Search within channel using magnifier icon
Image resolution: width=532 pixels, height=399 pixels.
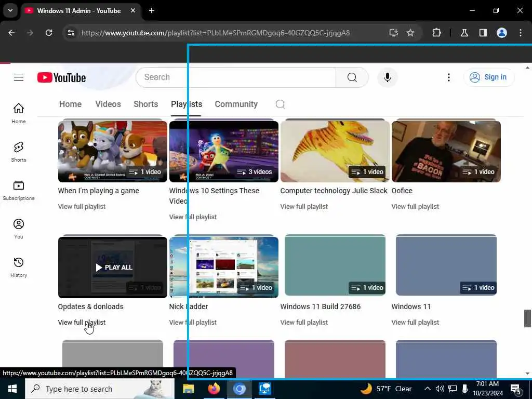[x=280, y=104]
